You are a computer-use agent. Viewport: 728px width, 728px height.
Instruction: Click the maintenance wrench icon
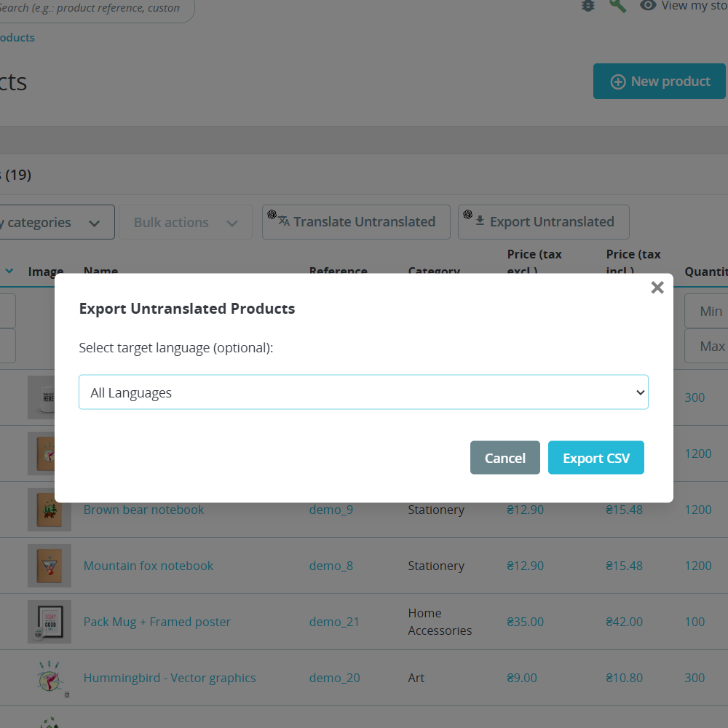tap(618, 6)
